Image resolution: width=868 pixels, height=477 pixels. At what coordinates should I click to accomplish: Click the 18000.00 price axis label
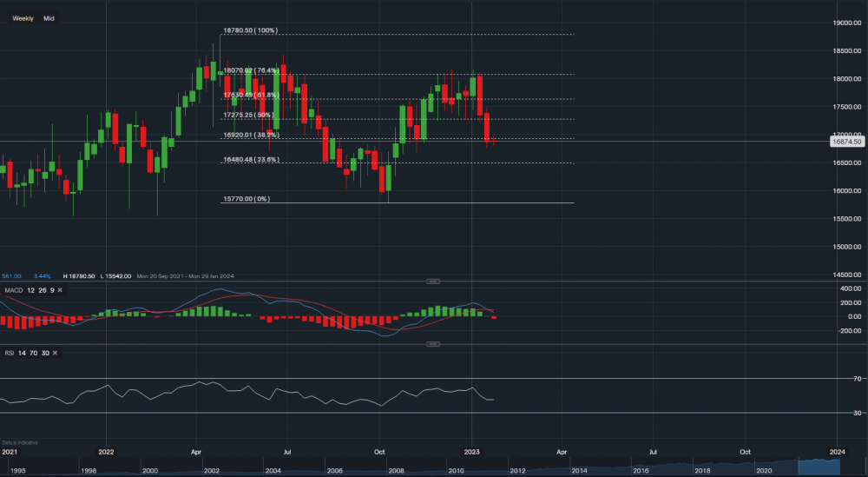[847, 79]
